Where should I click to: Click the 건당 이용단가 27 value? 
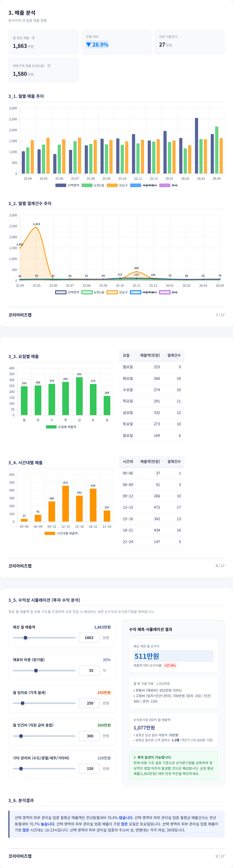pyautogui.click(x=162, y=44)
